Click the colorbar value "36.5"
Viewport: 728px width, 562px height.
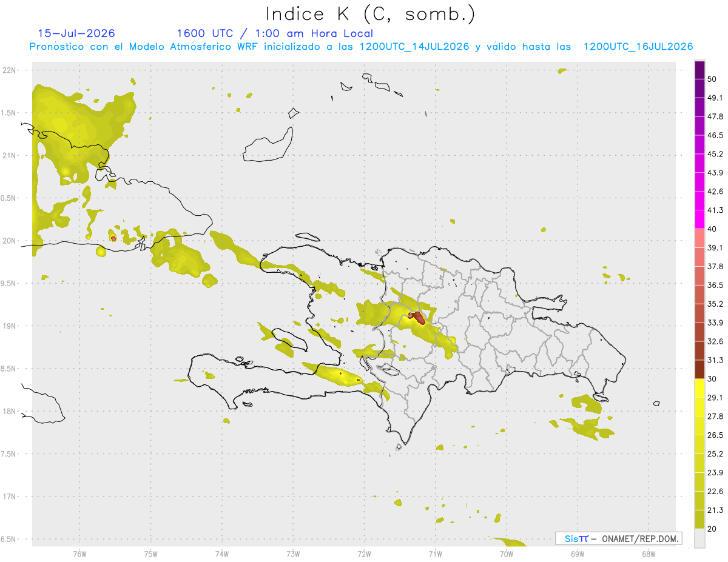(x=715, y=285)
